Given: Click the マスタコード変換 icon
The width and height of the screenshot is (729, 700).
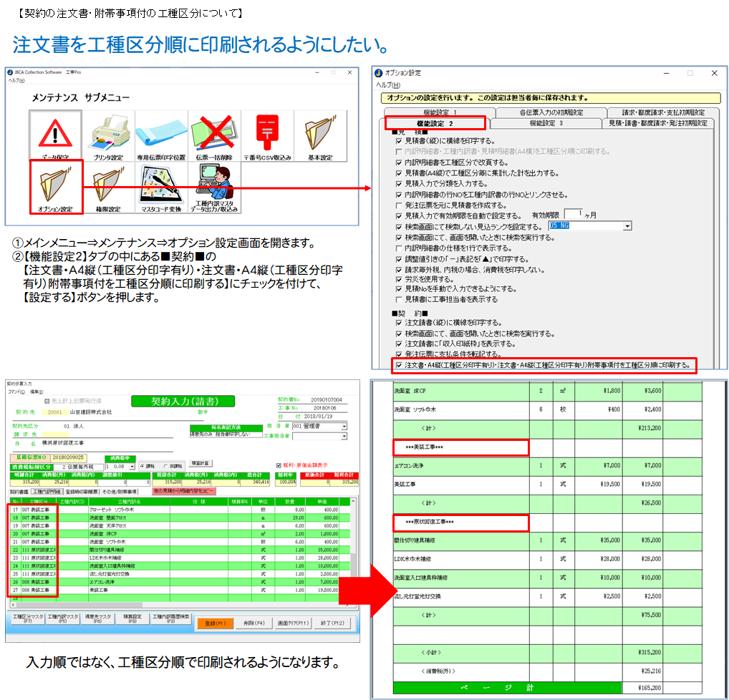Looking at the screenshot, I should 161,188.
